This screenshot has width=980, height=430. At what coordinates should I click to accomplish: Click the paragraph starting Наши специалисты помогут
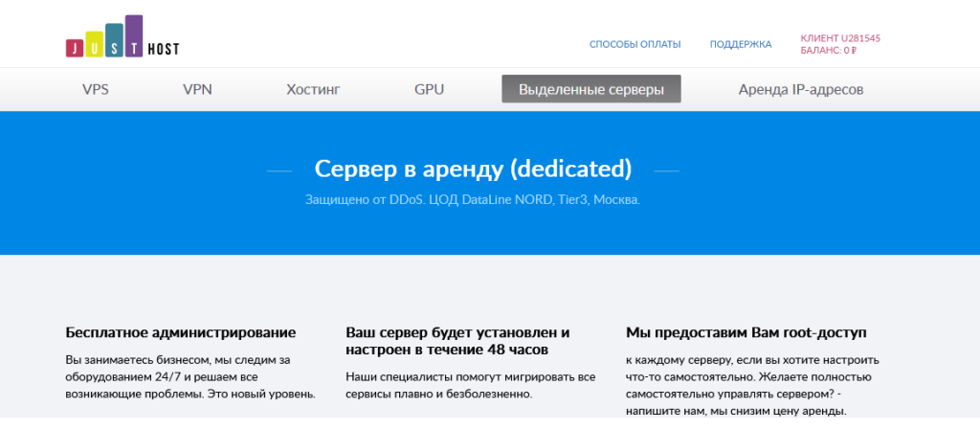tap(470, 385)
